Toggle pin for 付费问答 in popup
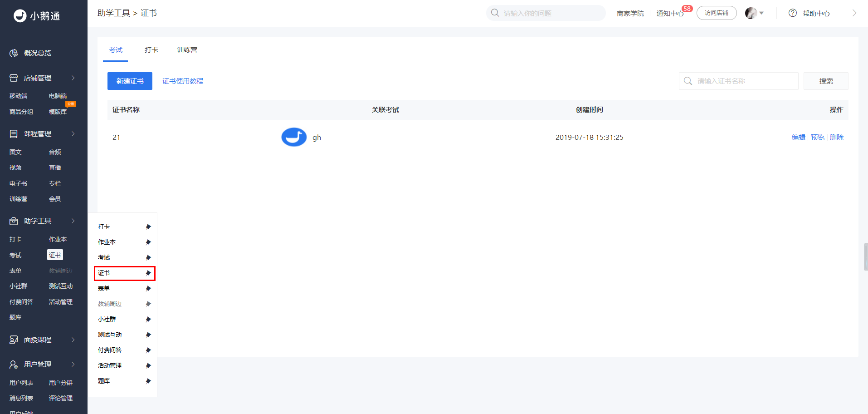The image size is (868, 414). coord(148,350)
